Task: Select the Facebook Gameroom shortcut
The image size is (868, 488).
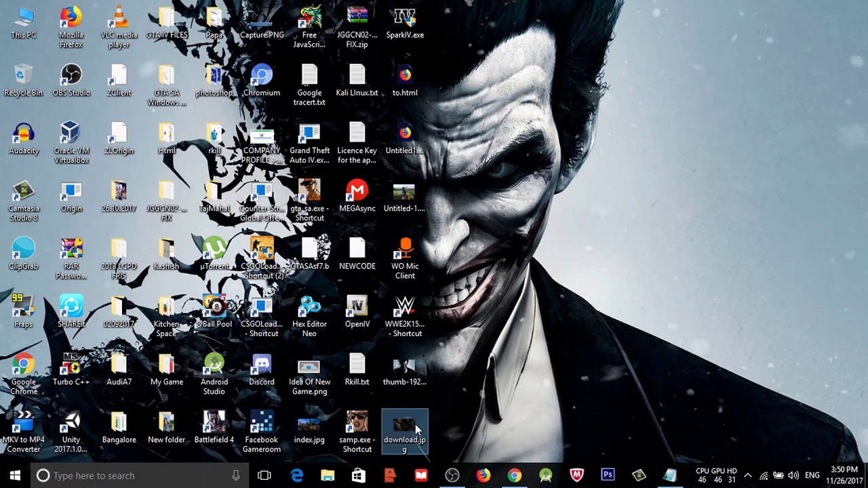Action: pos(262,432)
